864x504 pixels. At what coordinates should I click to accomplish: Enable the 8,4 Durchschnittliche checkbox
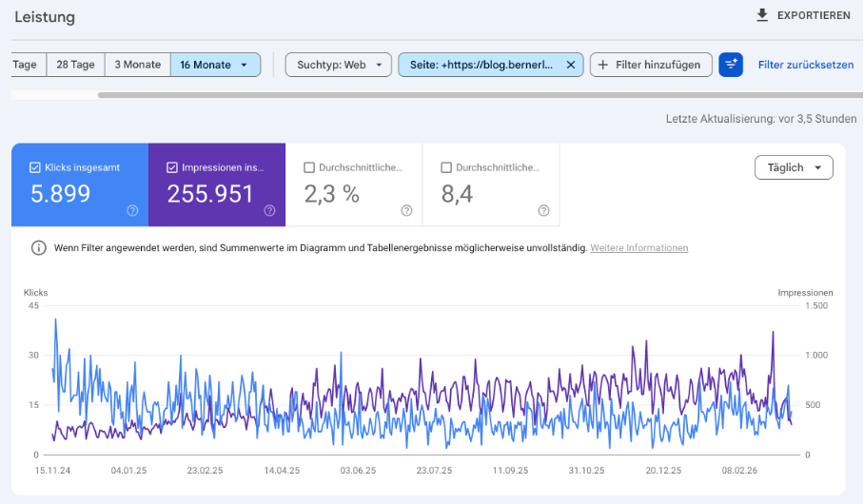click(446, 167)
